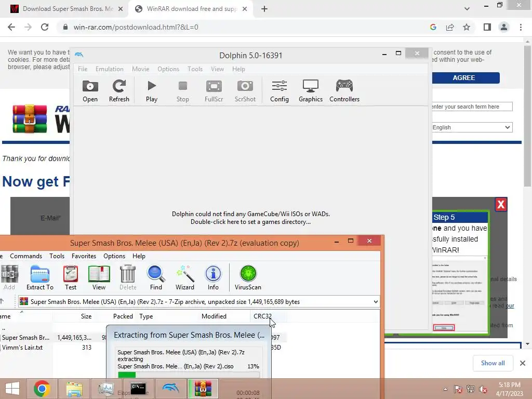Open the Movie menu in Dolphin
The image size is (532, 399).
140,69
